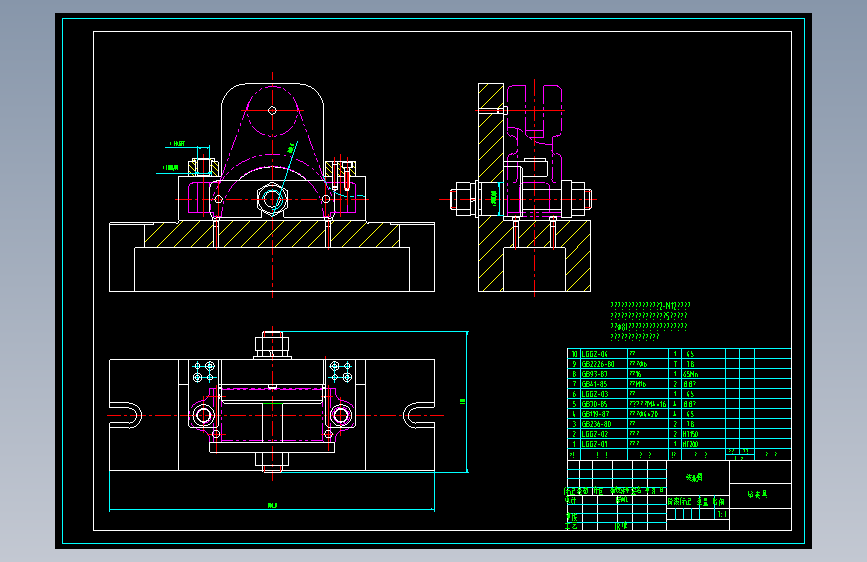Click the left hex nut in side view
867x562 pixels.
pos(463,199)
